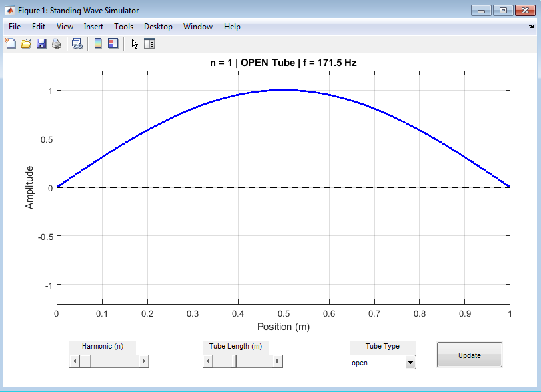This screenshot has height=392, width=541.
Task: Click the Harmonic slider right arrow
Action: coord(144,361)
